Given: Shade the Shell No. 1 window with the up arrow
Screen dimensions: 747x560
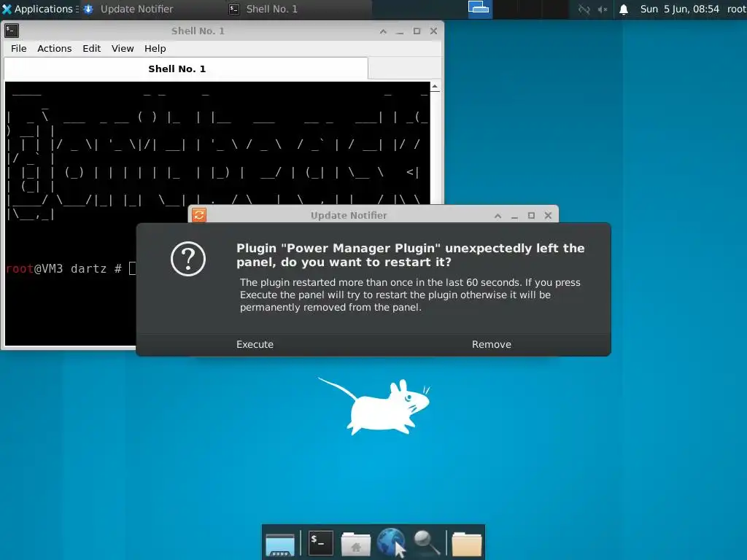Looking at the screenshot, I should (383, 31).
